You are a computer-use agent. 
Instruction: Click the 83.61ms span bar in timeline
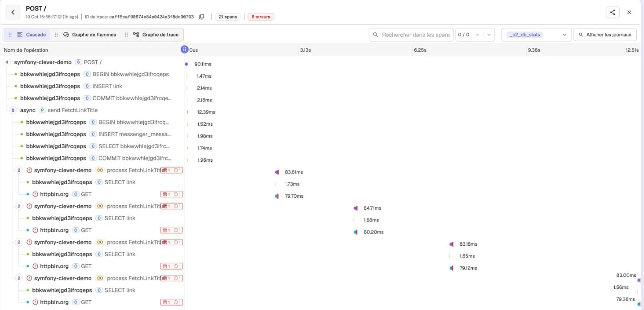(277, 172)
